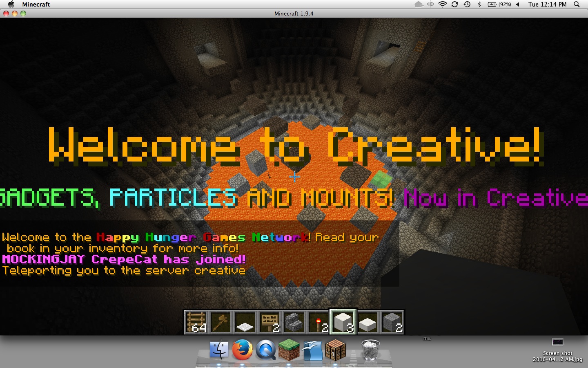Click the Minecraft grass block Dock icon
The image size is (588, 368).
click(x=289, y=350)
